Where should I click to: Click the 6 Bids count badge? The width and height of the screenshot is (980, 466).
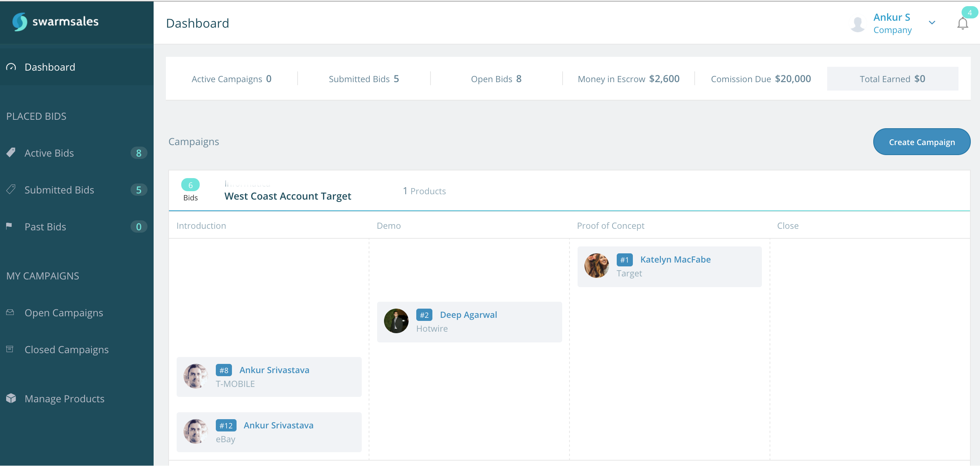pos(190,185)
